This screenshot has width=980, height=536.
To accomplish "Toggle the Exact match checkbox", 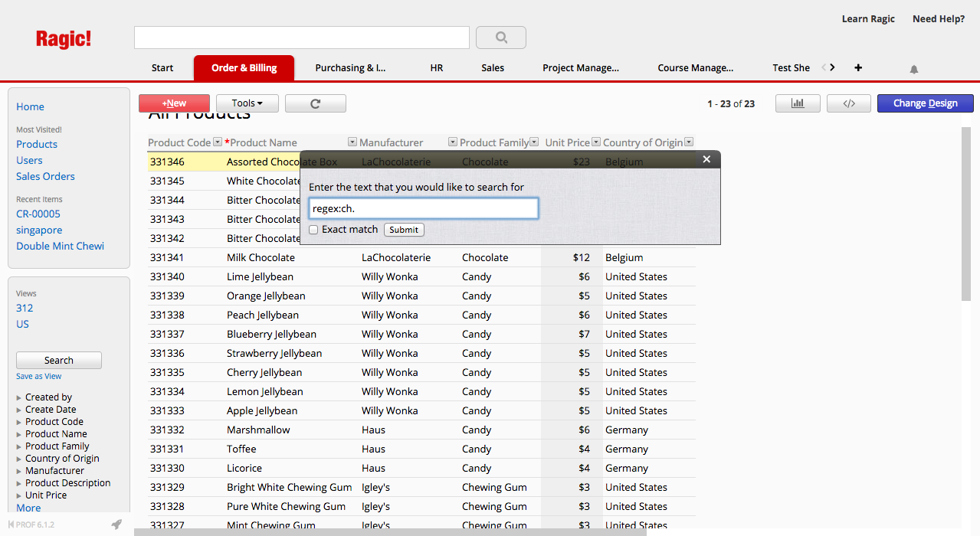I will tap(313, 230).
